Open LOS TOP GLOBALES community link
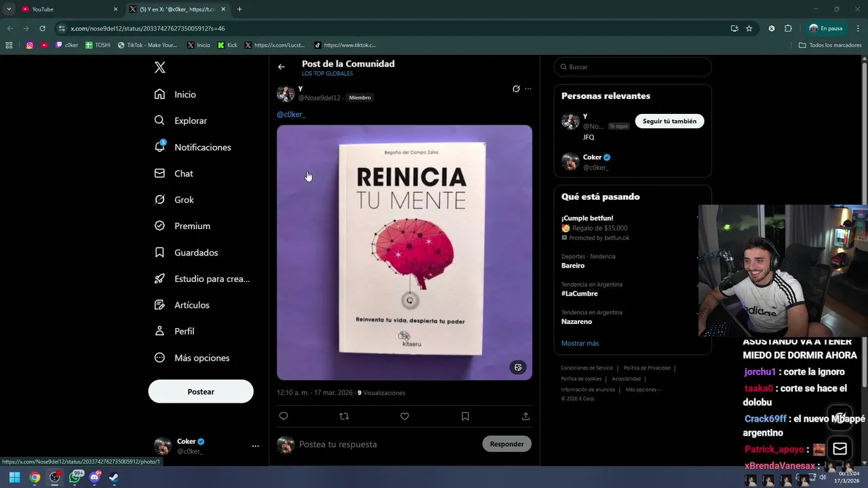The width and height of the screenshot is (868, 488). point(328,74)
